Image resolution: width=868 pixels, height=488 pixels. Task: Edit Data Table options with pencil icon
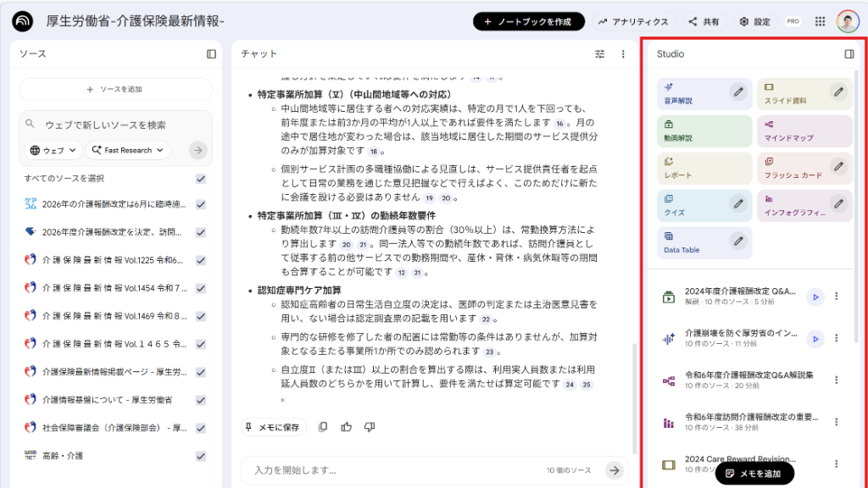[x=738, y=241]
